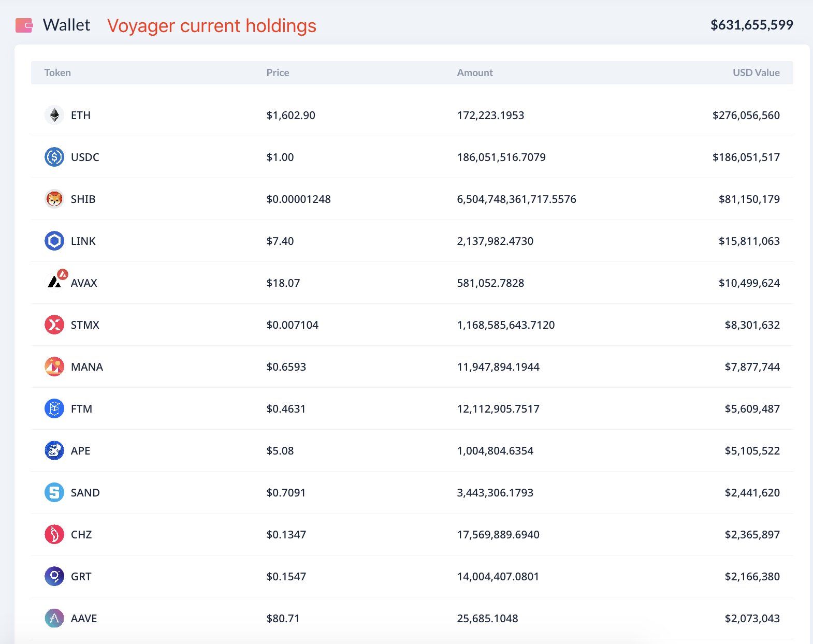Click the STMX token icon
The width and height of the screenshot is (813, 644).
(x=54, y=325)
